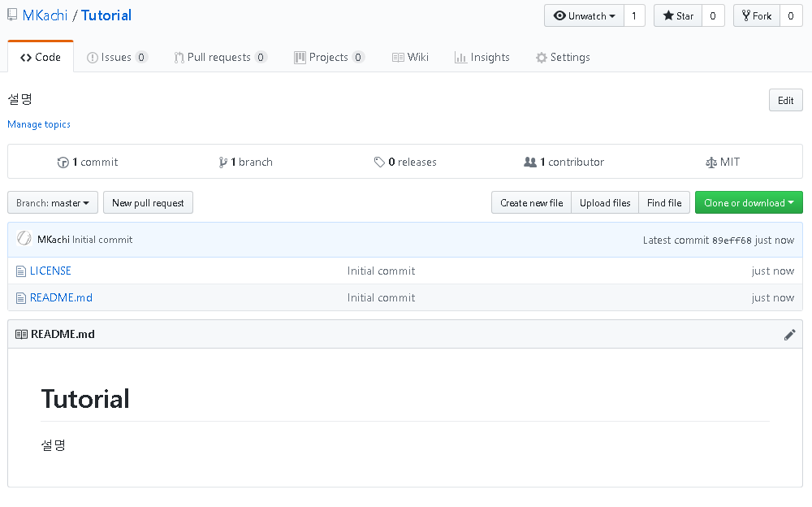Open the Unwatch notifications dropdown
812x507 pixels.
584,16
